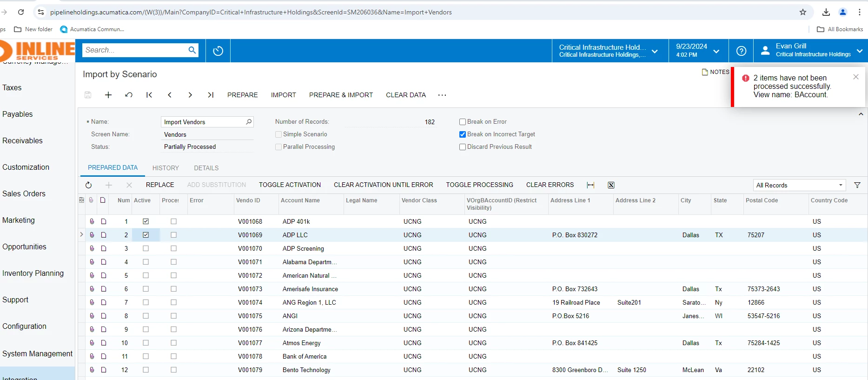Viewport: 868px width, 380px height.
Task: Open the more actions ellipsis menu
Action: [x=442, y=95]
